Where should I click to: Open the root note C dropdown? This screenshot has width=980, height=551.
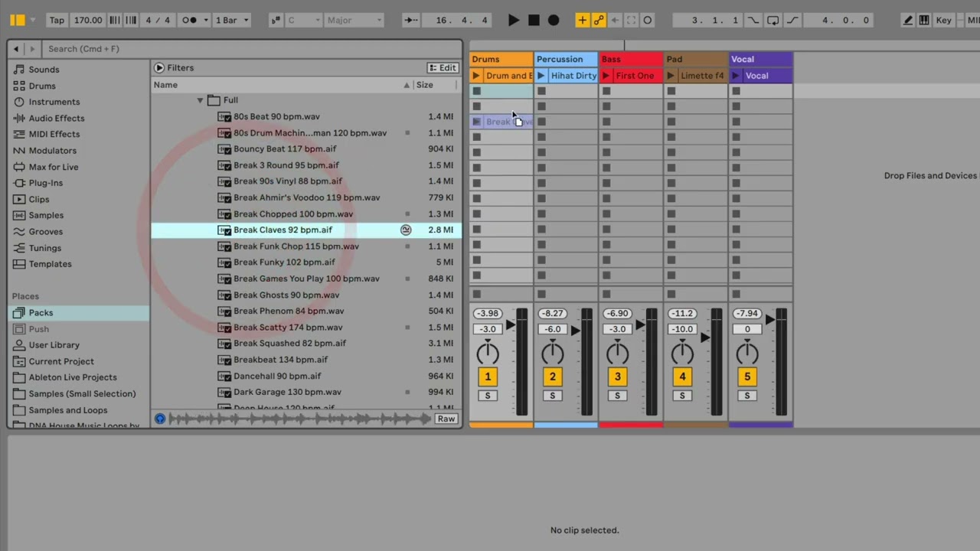coord(303,20)
